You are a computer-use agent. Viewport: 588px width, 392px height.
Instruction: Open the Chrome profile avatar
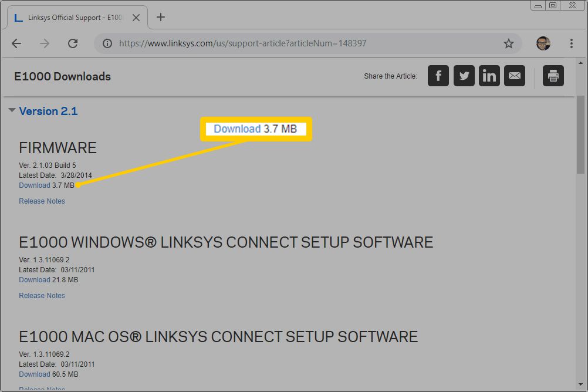pyautogui.click(x=543, y=43)
